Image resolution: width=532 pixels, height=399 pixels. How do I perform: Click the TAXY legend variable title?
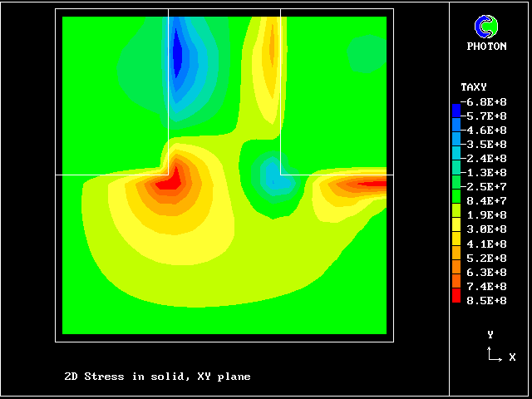coord(473,87)
